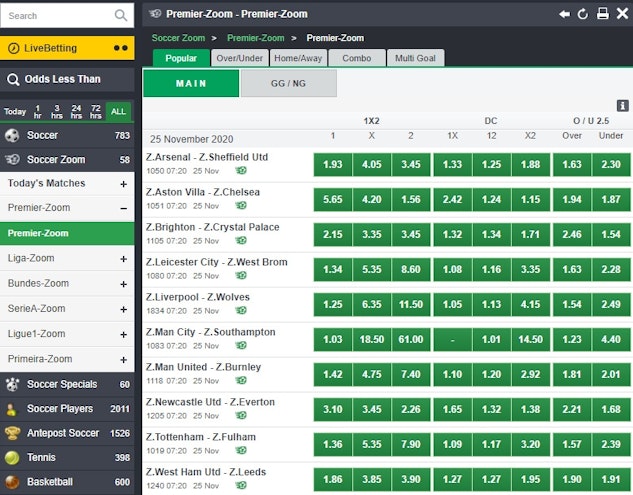Click the search magnifier icon
The height and width of the screenshot is (495, 633).
tap(121, 15)
